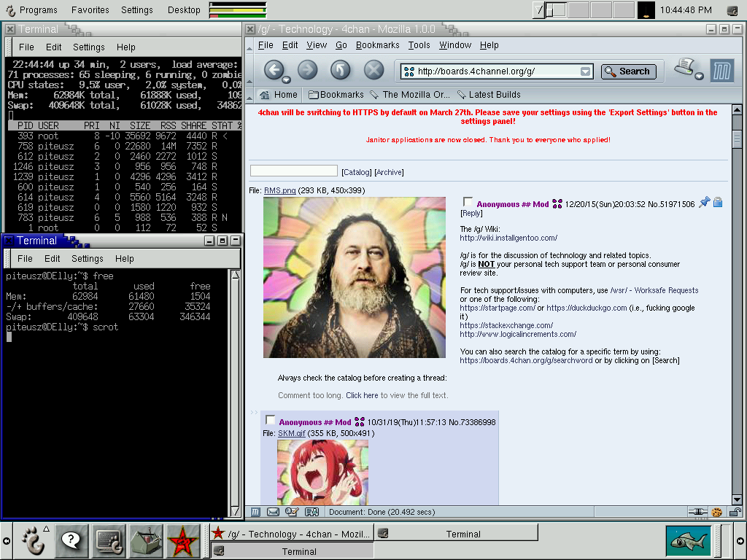The height and width of the screenshot is (560, 747).
Task: Open Navigator via status bar 'm' icon
Action: pyautogui.click(x=255, y=512)
